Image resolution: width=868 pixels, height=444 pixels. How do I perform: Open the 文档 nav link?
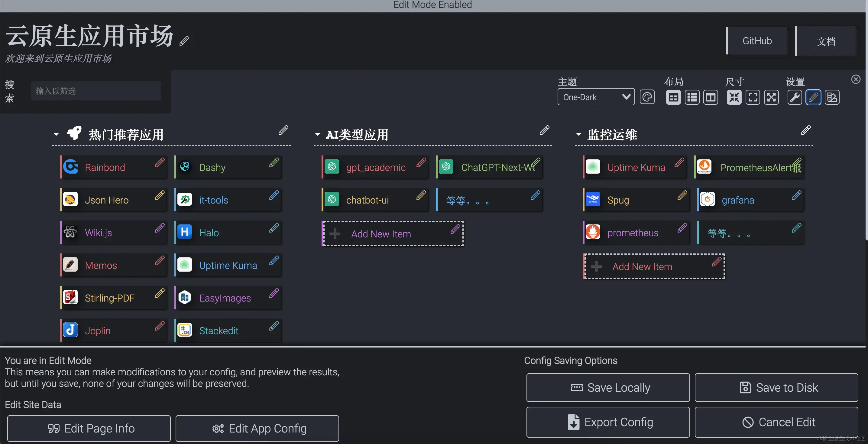826,41
